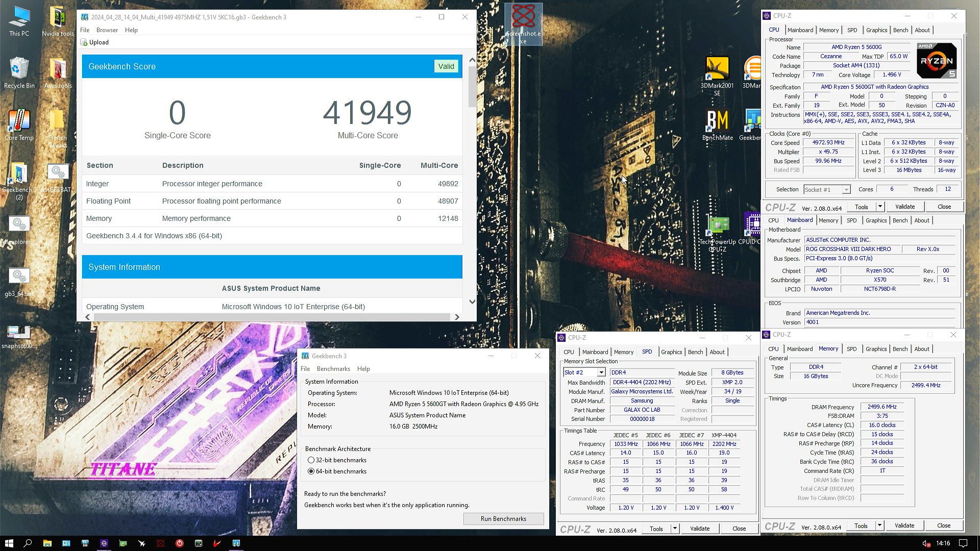Screen dimensions: 980x551
Task: Click Part Number field GALAX OC LAB
Action: [x=642, y=410]
